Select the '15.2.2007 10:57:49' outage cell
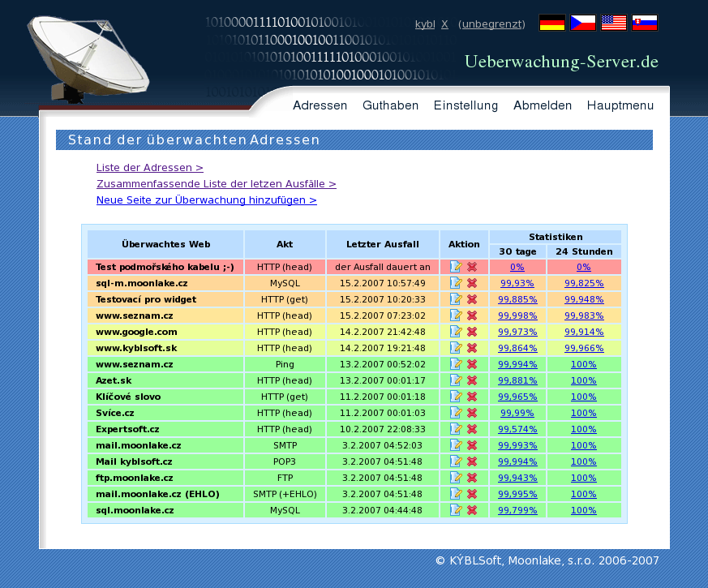708x588 pixels. point(383,283)
